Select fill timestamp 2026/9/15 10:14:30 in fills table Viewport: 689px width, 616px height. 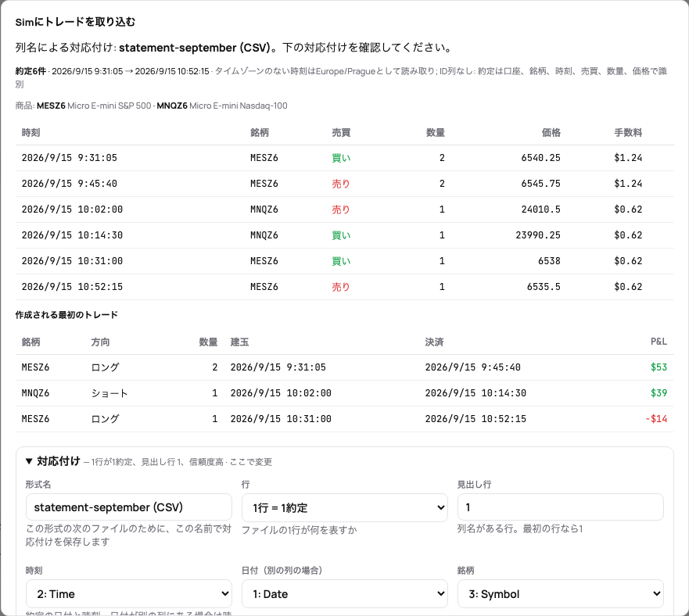(x=72, y=235)
